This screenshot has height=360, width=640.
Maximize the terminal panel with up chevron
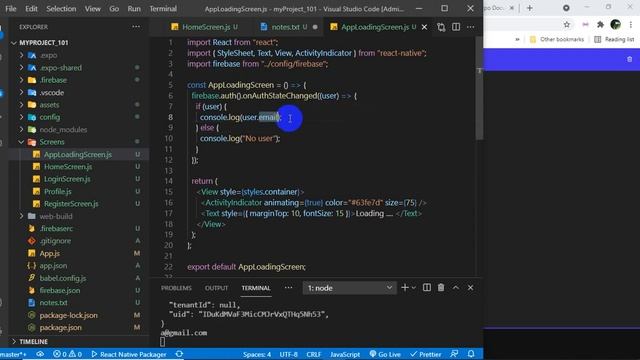coord(456,288)
